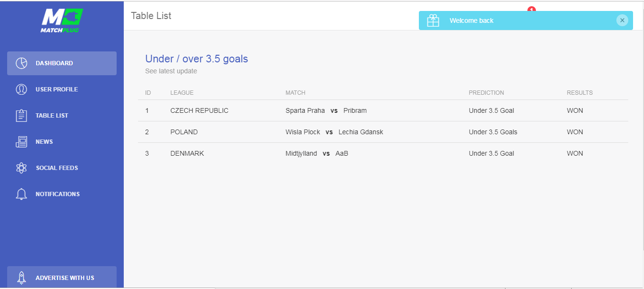Click the Dashboard pie chart icon
The width and height of the screenshot is (644, 289).
point(21,63)
